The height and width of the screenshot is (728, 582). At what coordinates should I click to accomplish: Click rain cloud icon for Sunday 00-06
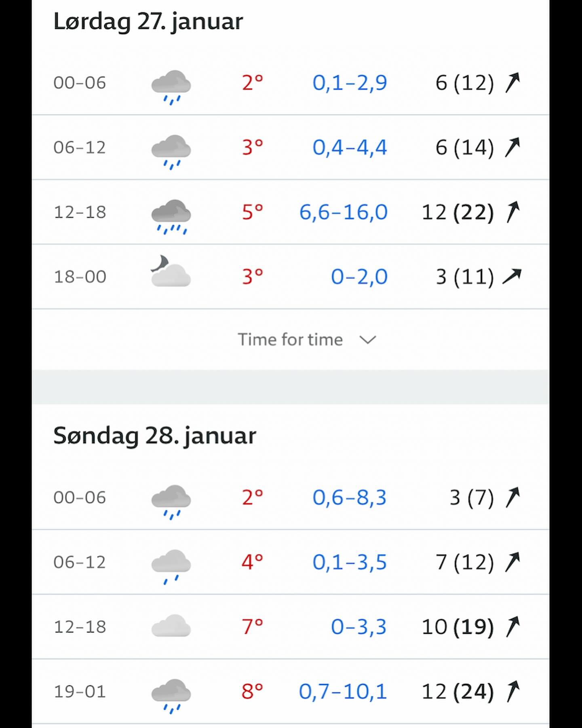tap(171, 502)
